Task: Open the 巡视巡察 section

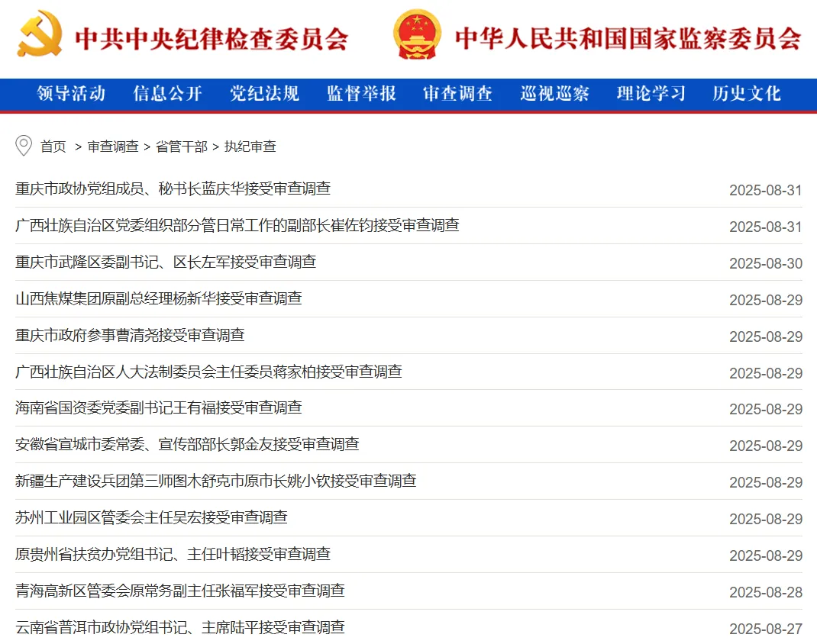Action: click(x=554, y=94)
